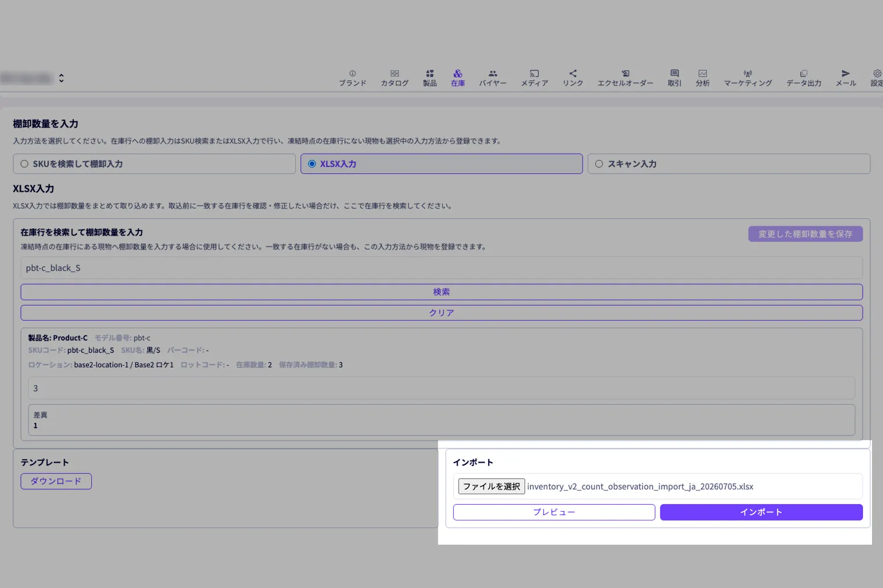
Task: Open the エクセルオーダー icon
Action: 625,73
